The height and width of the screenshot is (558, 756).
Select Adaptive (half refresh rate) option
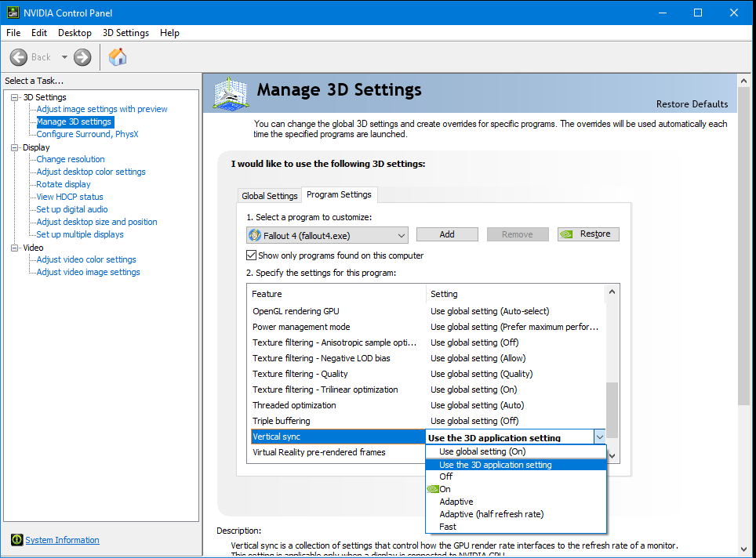[x=491, y=514]
